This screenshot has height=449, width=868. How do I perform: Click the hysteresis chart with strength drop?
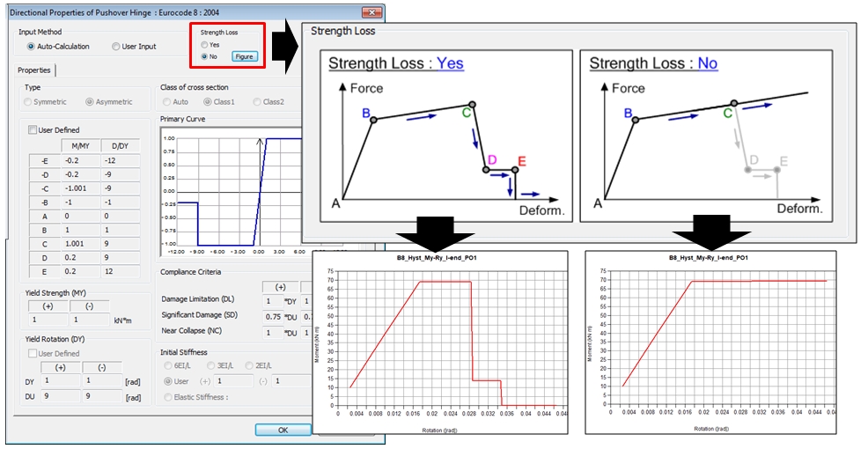click(x=440, y=342)
